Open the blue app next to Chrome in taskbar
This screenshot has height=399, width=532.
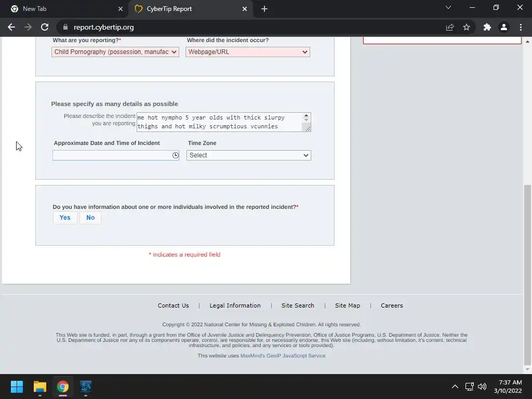coord(86,387)
